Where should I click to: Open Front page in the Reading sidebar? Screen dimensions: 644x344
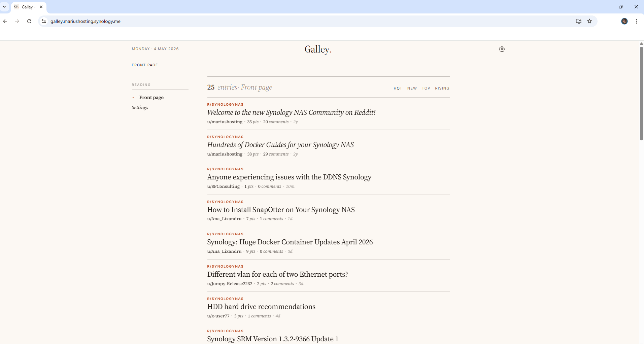point(151,97)
